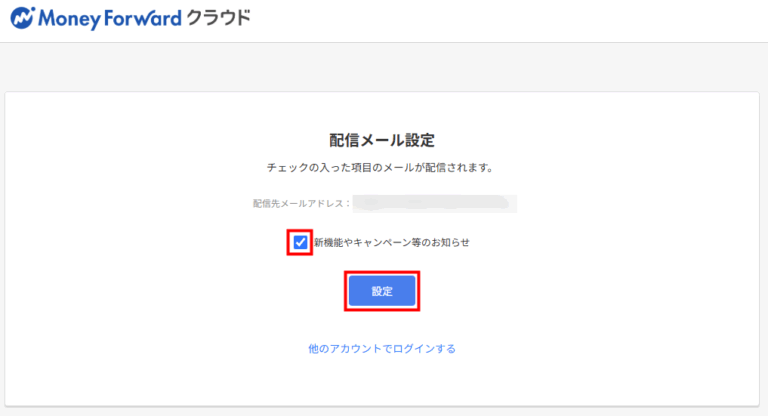Click blank card space left of the checkbox
The image size is (768, 416).
pyautogui.click(x=150, y=242)
